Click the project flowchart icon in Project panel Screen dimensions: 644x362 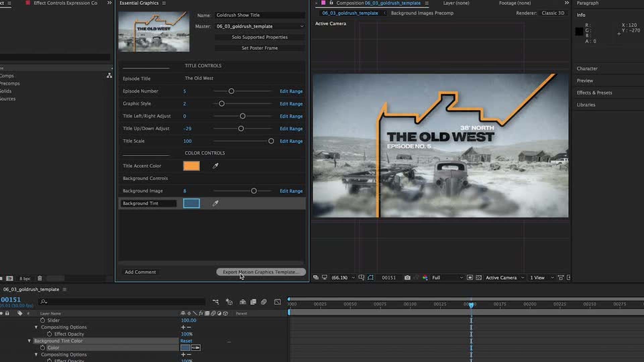click(x=109, y=76)
